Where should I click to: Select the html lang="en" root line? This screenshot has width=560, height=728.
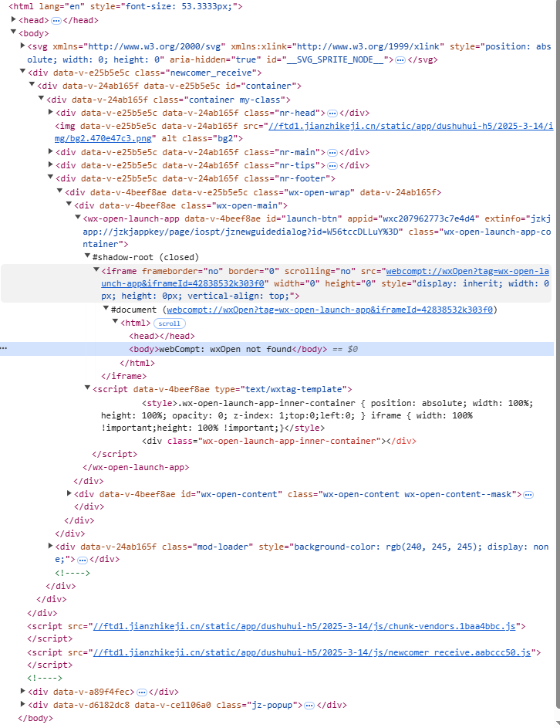[125, 6]
